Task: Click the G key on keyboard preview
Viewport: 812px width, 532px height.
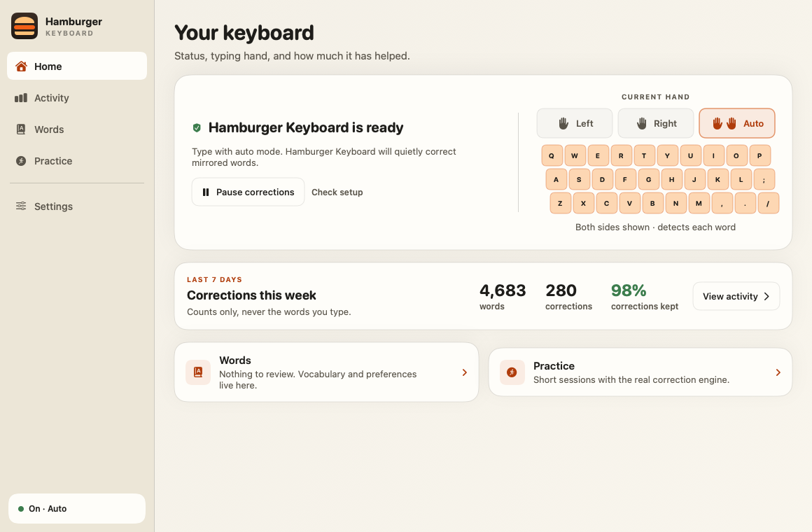Action: tap(648, 179)
